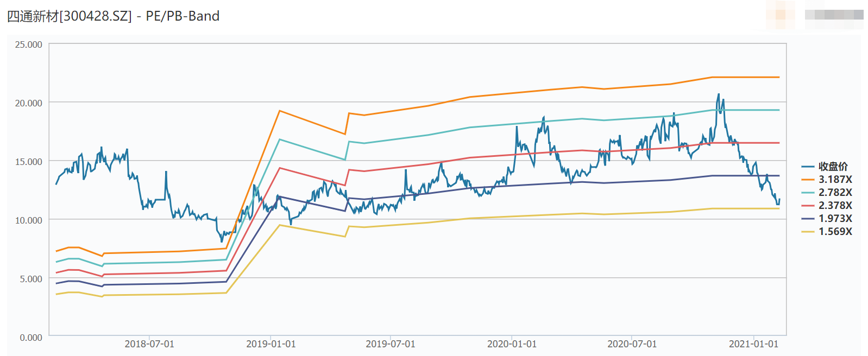Click the dark blue 1.973X legend marker

click(808, 219)
